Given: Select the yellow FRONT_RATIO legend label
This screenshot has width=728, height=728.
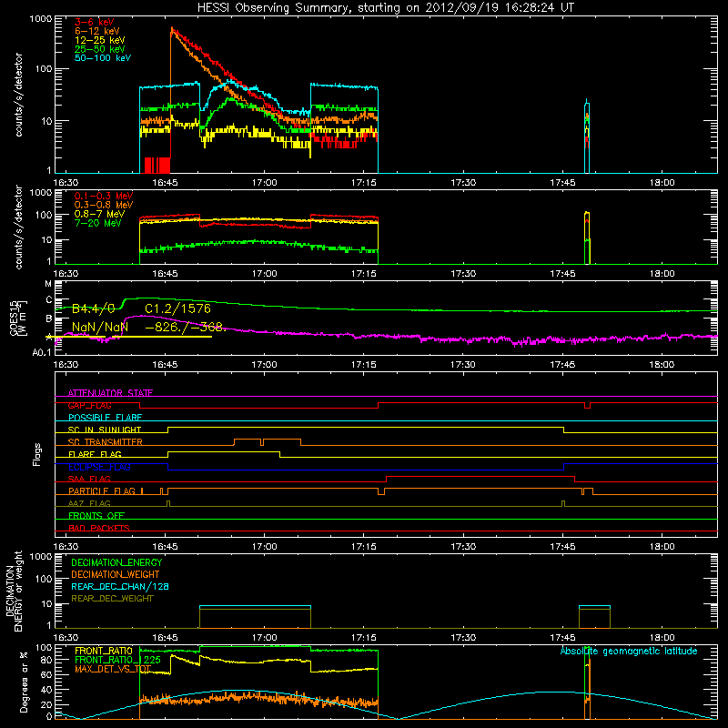Looking at the screenshot, I should point(104,651).
